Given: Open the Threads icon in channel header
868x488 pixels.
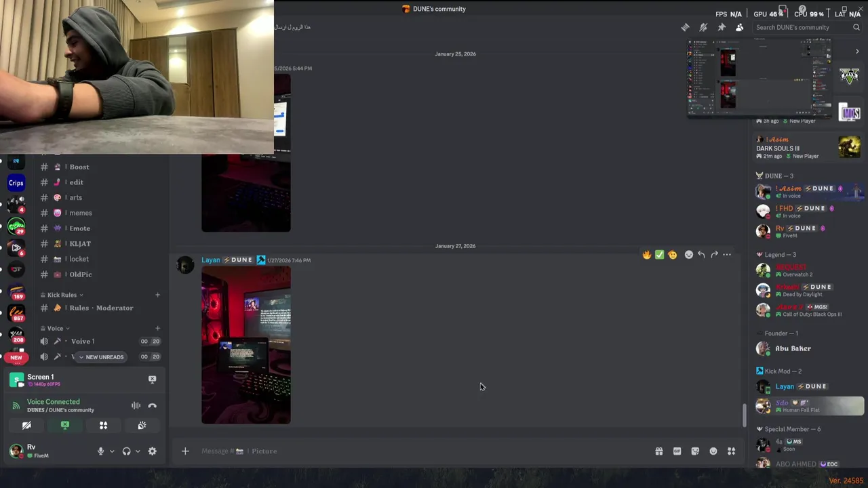Looking at the screenshot, I should point(685,27).
